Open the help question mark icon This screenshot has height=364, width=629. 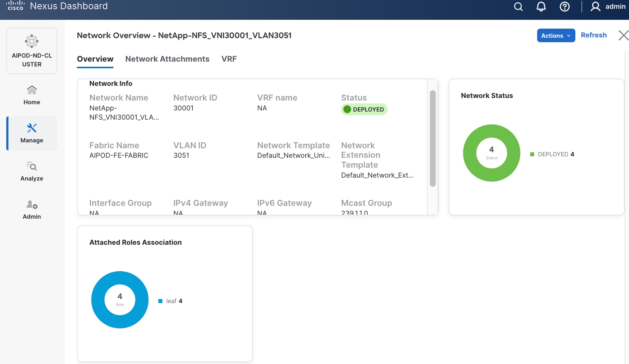pyautogui.click(x=564, y=7)
